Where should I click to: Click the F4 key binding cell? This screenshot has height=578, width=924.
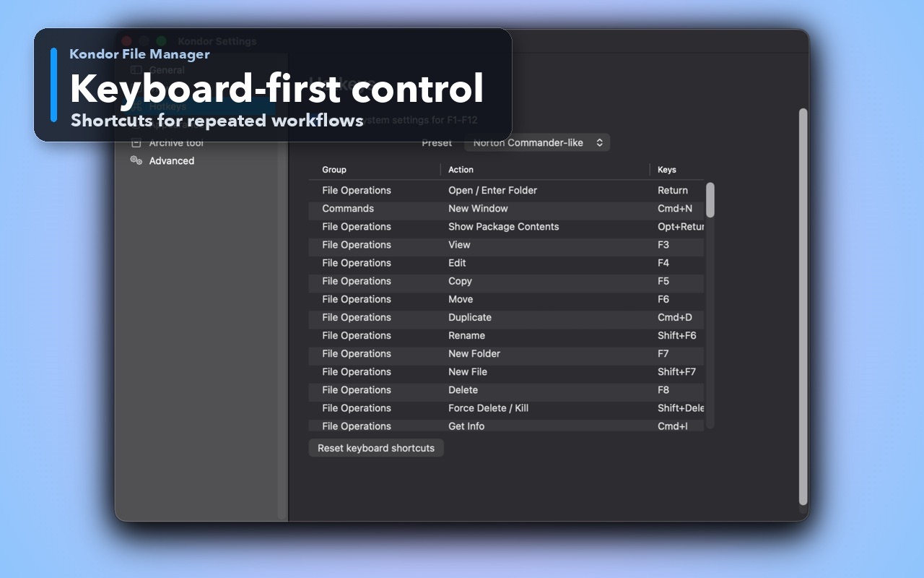(x=663, y=263)
